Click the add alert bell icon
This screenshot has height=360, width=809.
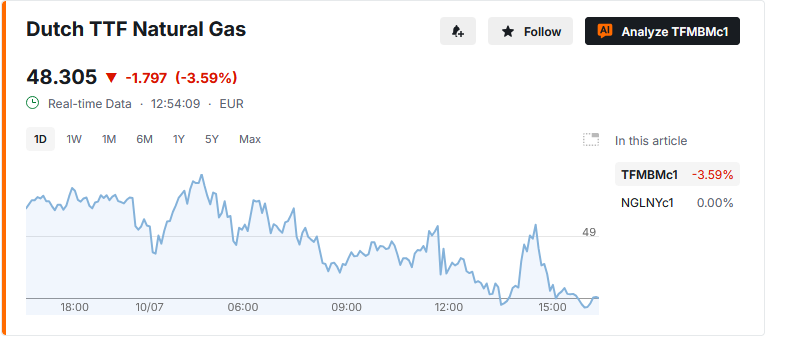coord(458,31)
